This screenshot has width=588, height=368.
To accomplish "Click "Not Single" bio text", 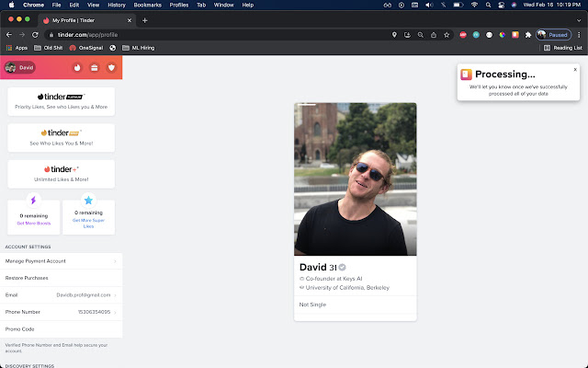I will [312, 305].
